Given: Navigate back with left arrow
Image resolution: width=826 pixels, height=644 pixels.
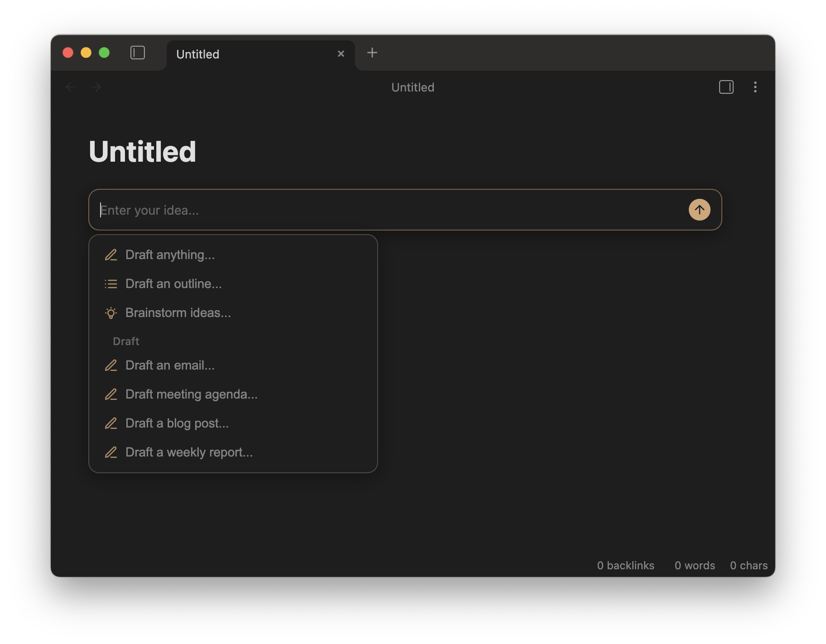Looking at the screenshot, I should (x=71, y=87).
